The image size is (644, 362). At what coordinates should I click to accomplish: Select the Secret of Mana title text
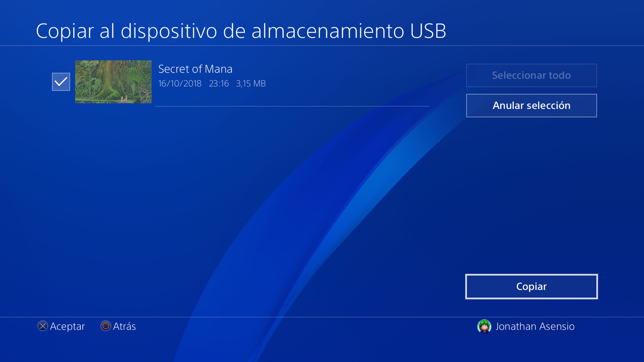[195, 69]
